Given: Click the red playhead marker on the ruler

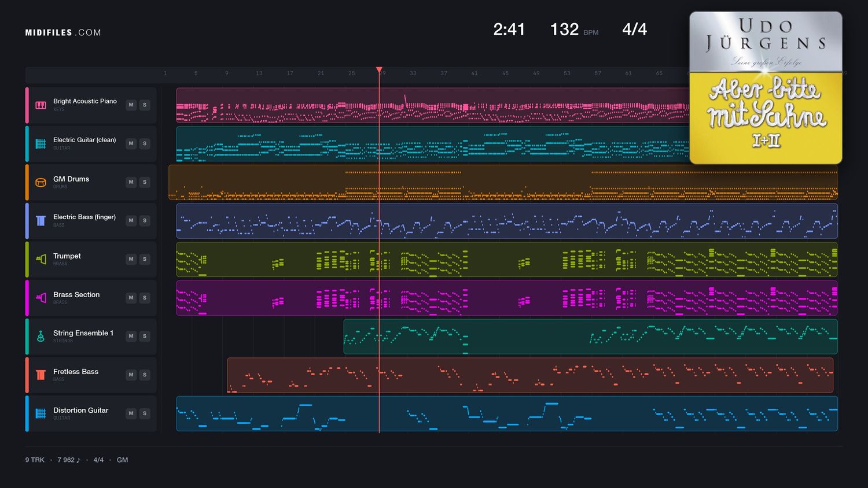Looking at the screenshot, I should (379, 70).
